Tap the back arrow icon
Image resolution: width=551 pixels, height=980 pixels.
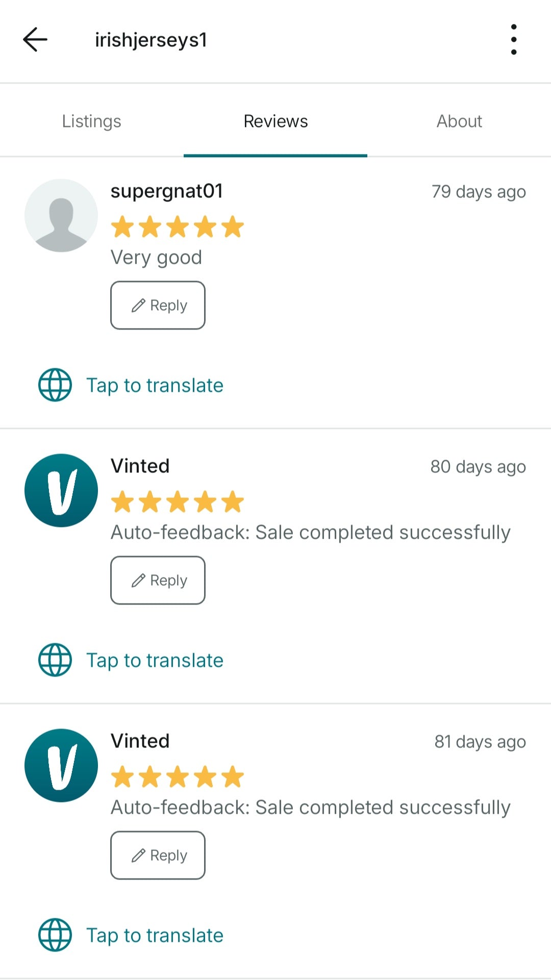pos(35,40)
